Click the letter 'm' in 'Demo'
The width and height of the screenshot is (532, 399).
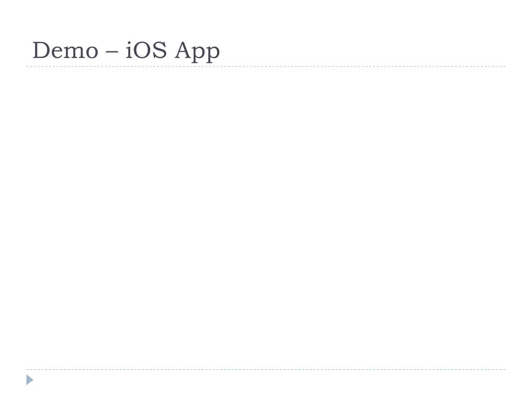coord(73,53)
